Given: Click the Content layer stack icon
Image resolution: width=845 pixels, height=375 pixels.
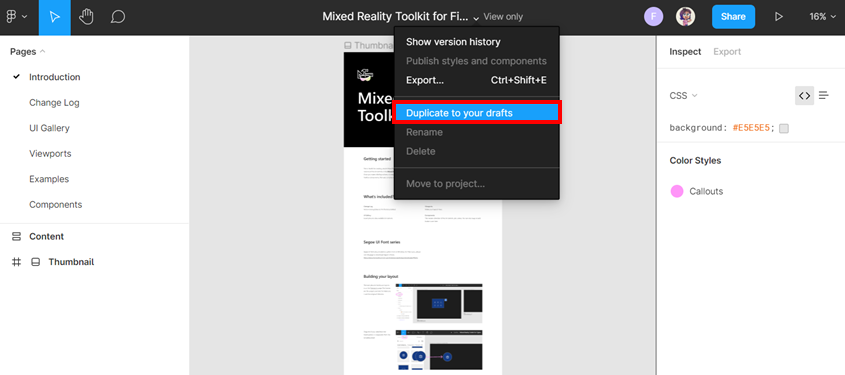Looking at the screenshot, I should [x=16, y=236].
